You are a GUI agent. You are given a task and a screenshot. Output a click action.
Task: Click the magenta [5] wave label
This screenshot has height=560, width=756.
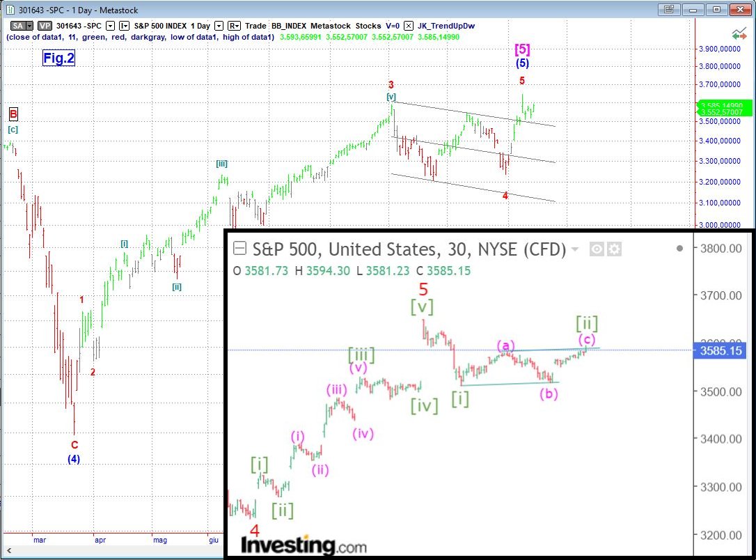coord(522,49)
